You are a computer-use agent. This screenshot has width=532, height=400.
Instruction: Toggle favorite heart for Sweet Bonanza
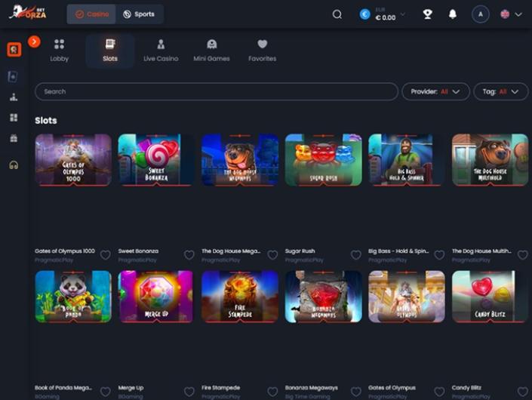[x=189, y=255]
